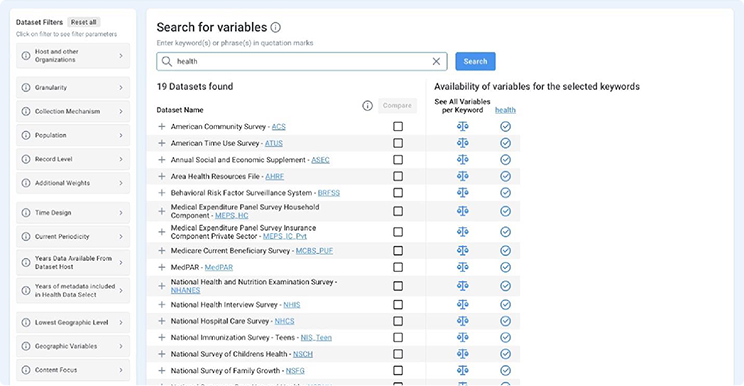Click the blue Search button

coord(475,61)
